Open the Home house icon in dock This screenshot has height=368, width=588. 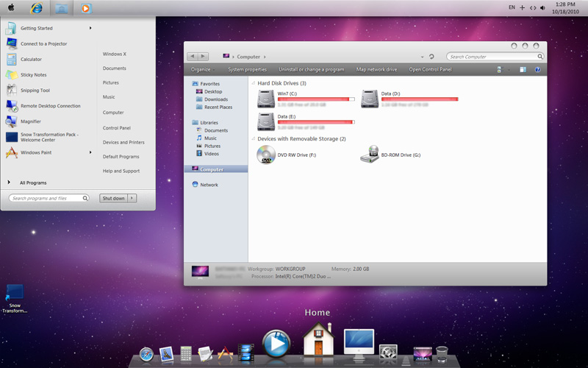coord(319,340)
